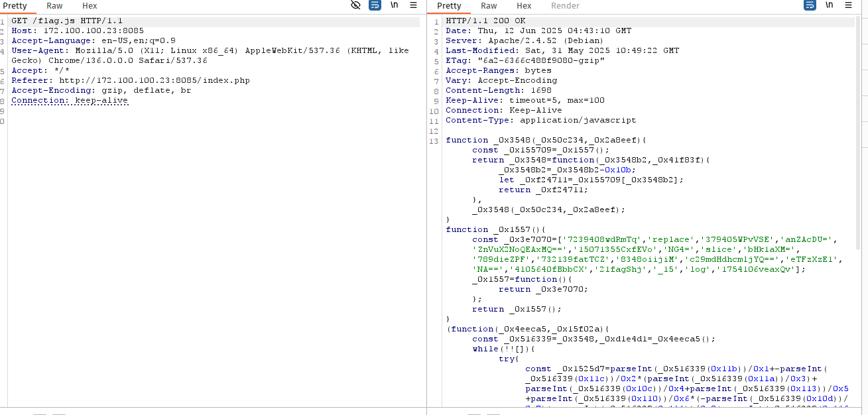Toggle word wrap icon in request editor
This screenshot has width=868, height=415.
tap(375, 5)
